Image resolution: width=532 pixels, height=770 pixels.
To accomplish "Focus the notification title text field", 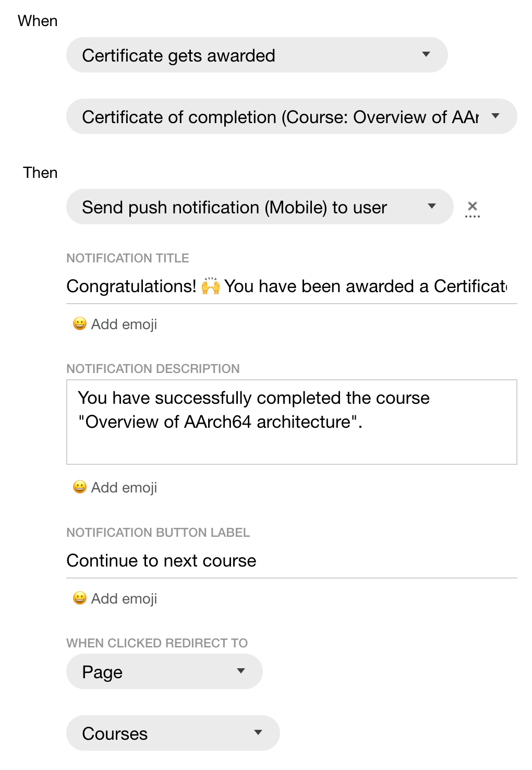I will (287, 286).
